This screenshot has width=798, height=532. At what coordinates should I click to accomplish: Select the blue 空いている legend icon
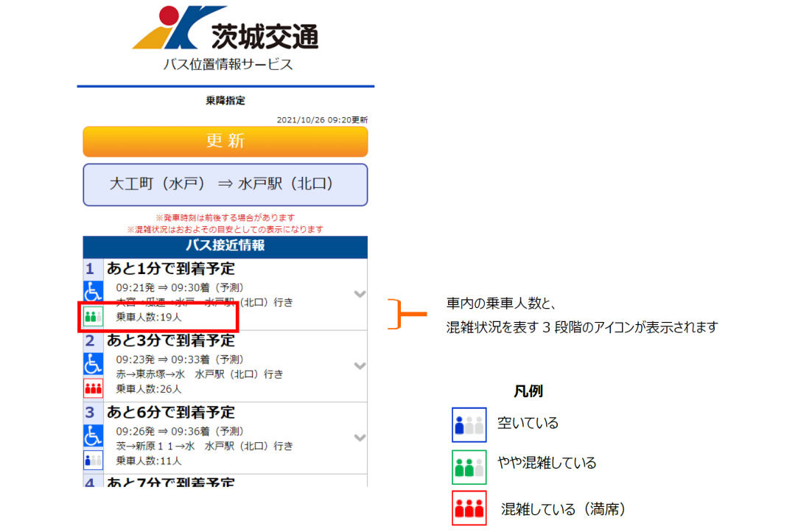[x=469, y=424]
